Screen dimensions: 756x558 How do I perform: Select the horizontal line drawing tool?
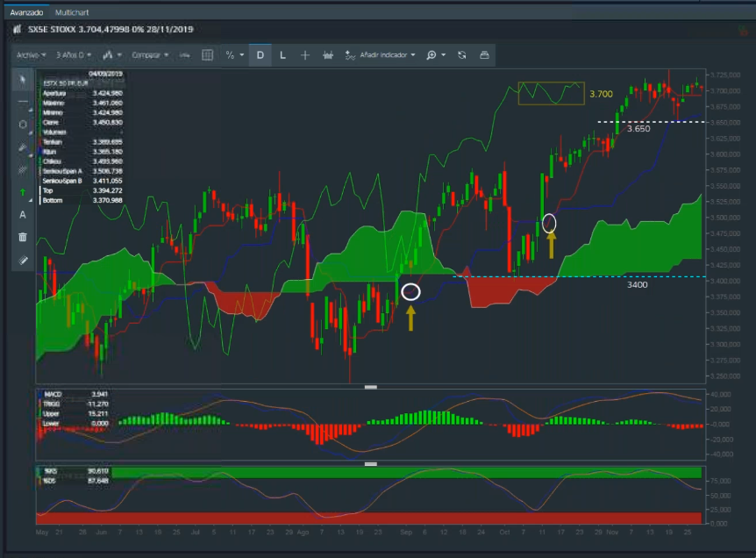tap(23, 102)
